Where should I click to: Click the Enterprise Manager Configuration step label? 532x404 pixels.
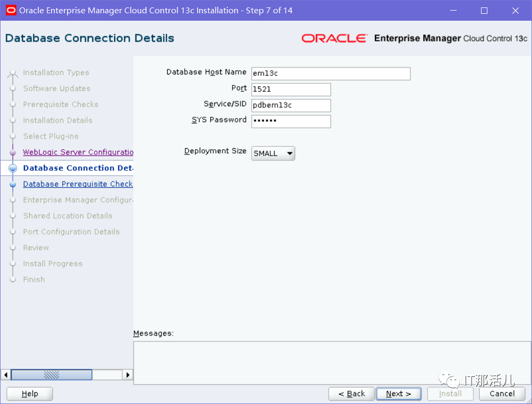tap(78, 200)
